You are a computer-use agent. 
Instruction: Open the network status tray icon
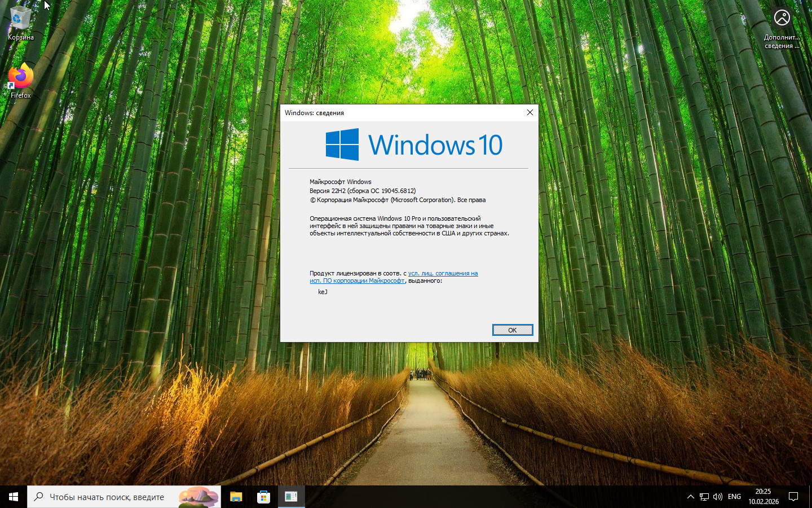pyautogui.click(x=704, y=497)
